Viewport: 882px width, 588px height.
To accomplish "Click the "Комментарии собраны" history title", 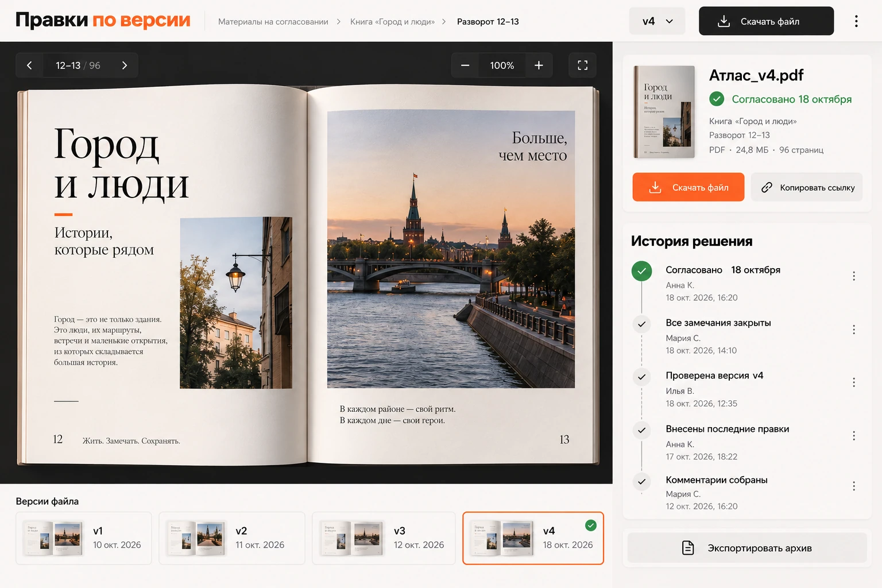I will click(x=717, y=480).
